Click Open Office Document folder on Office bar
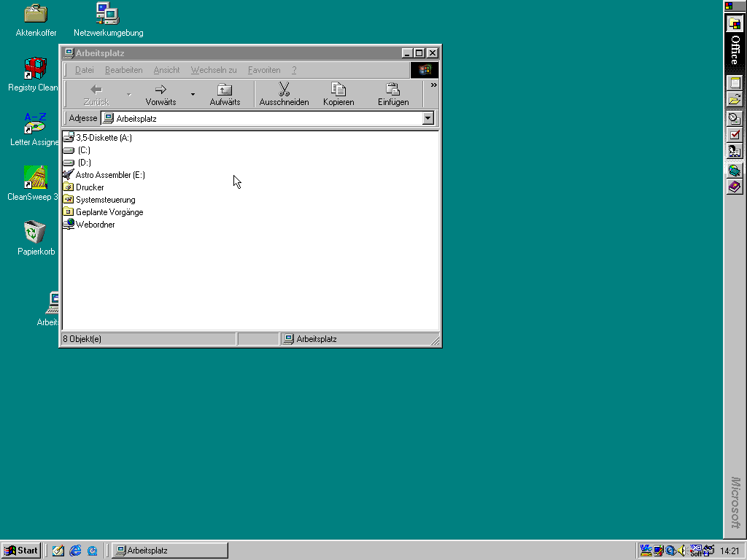 [735, 99]
